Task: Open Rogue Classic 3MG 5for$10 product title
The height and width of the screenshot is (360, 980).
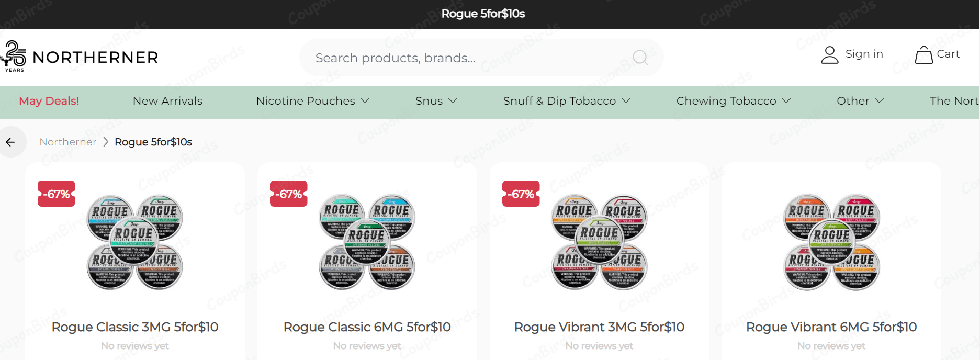Action: (135, 327)
